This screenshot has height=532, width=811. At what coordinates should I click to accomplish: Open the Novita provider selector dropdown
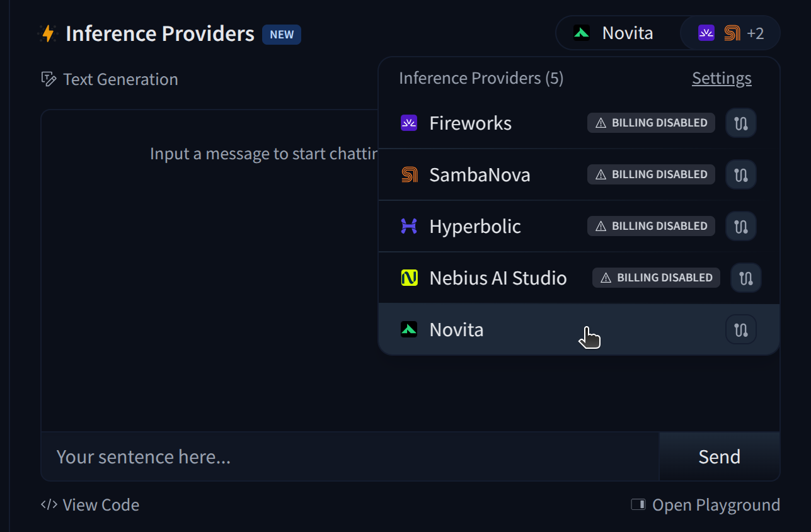click(613, 32)
